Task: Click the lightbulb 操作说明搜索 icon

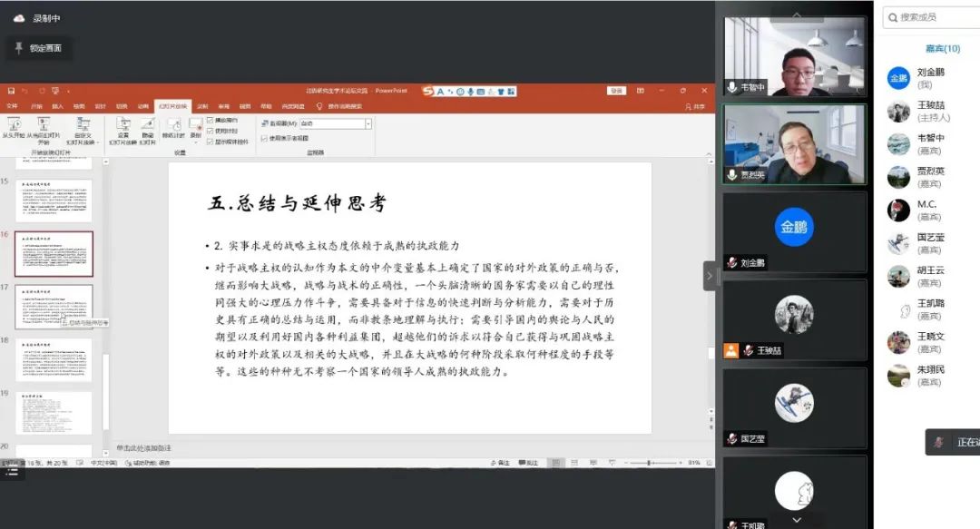Action: [x=319, y=106]
